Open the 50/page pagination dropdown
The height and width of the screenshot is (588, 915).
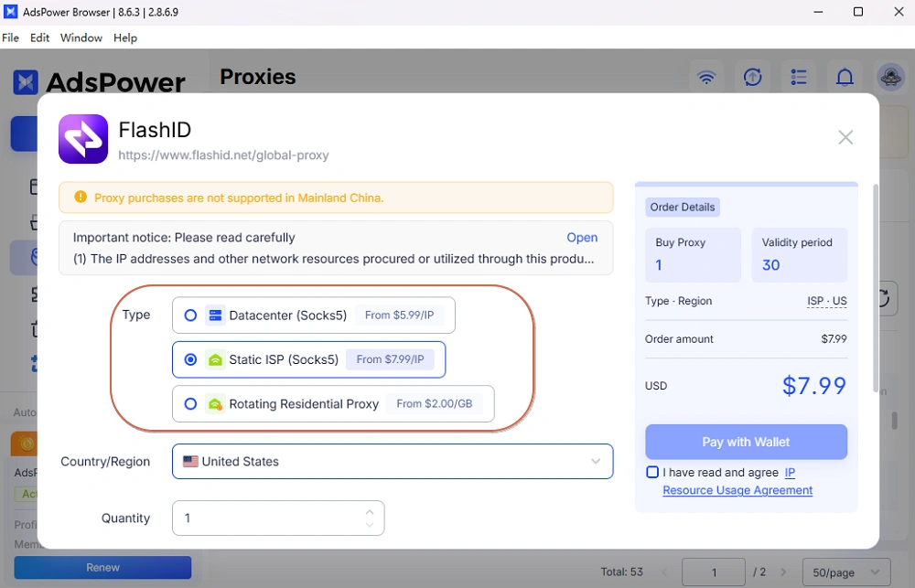point(846,572)
